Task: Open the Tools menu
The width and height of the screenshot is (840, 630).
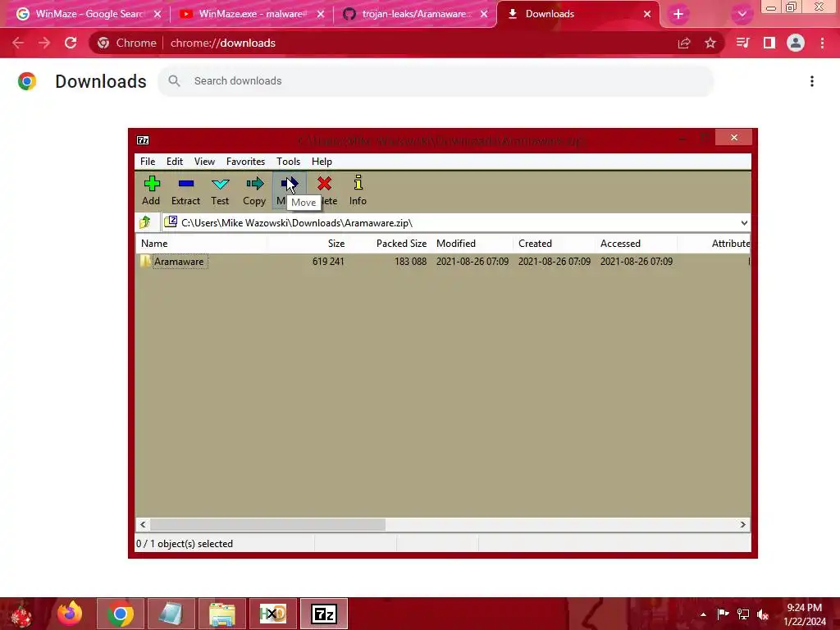Action: [288, 162]
